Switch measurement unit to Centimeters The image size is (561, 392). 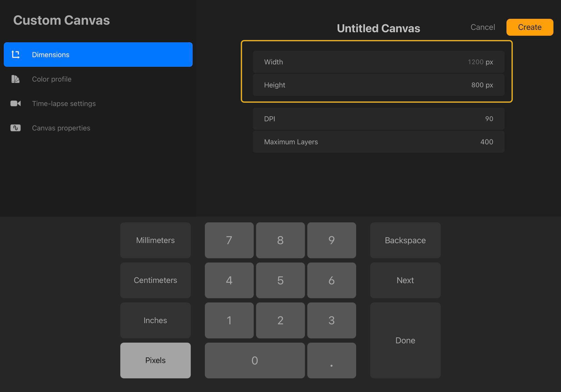(155, 280)
